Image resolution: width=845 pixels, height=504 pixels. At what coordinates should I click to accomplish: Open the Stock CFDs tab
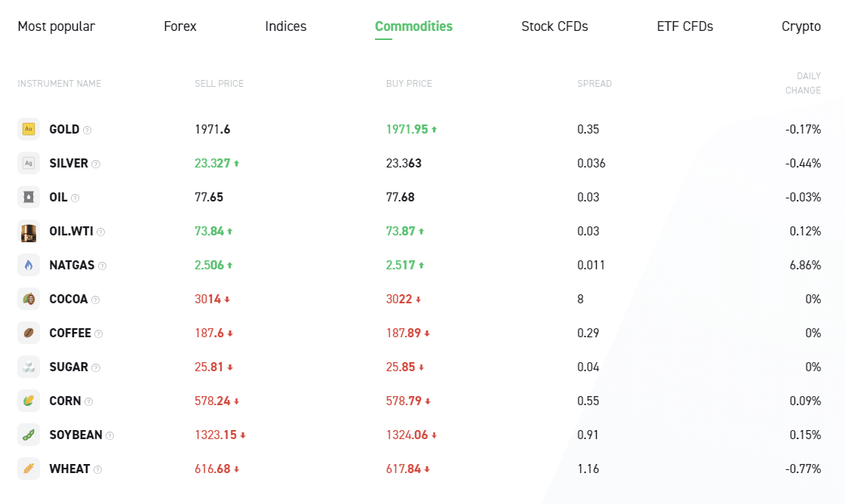pyautogui.click(x=555, y=26)
